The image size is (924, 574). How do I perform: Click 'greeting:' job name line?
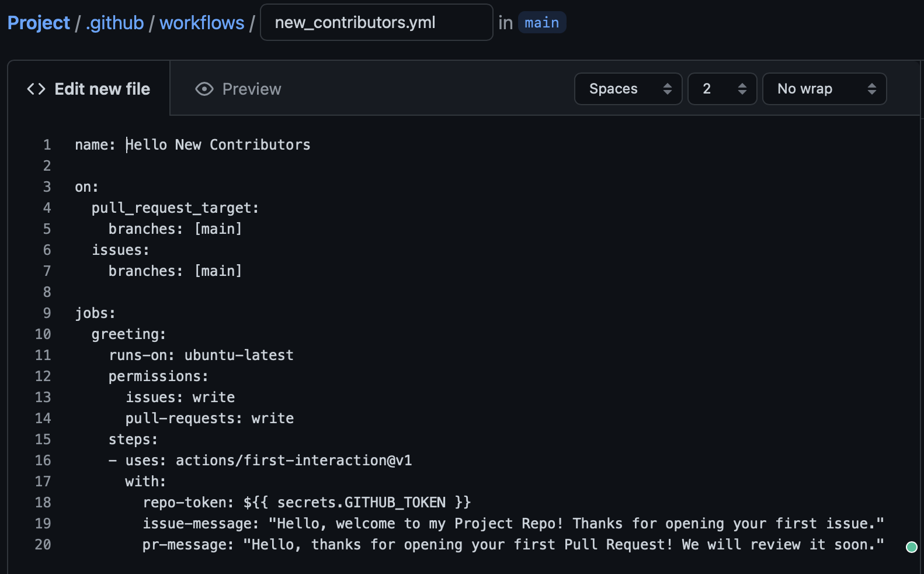129,334
